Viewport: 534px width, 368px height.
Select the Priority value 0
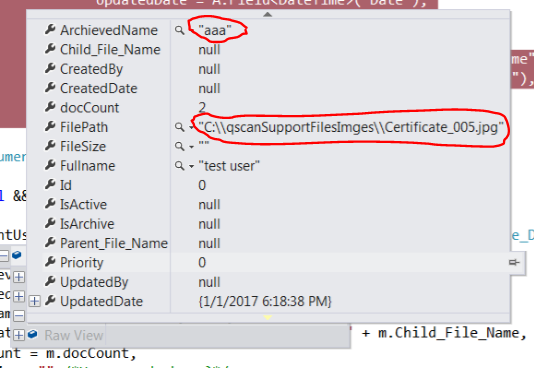pyautogui.click(x=202, y=263)
